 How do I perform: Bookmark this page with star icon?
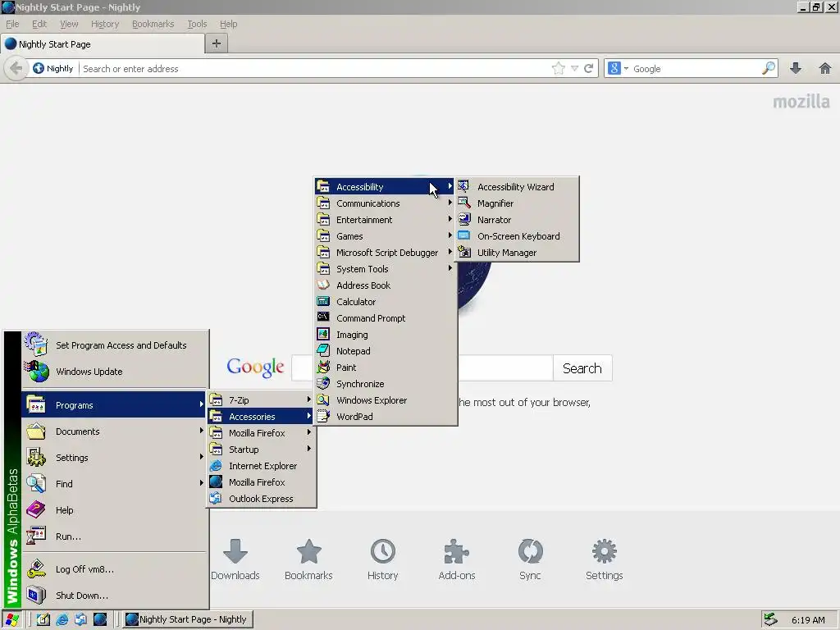[x=558, y=68]
